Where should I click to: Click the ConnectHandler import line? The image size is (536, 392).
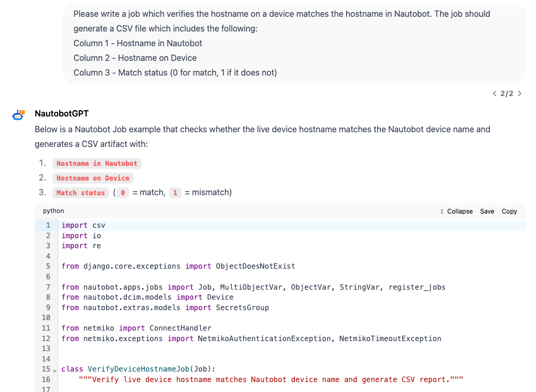tap(136, 328)
